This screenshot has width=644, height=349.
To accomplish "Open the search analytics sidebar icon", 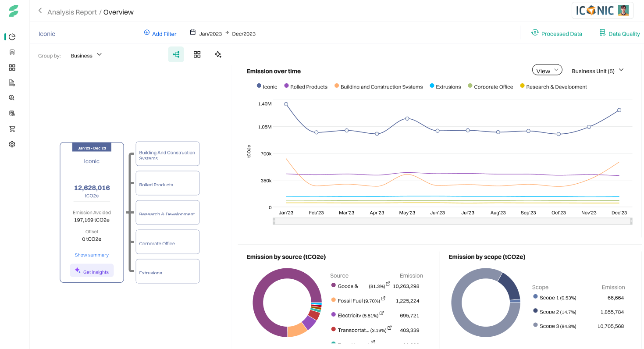I will pos(12,98).
